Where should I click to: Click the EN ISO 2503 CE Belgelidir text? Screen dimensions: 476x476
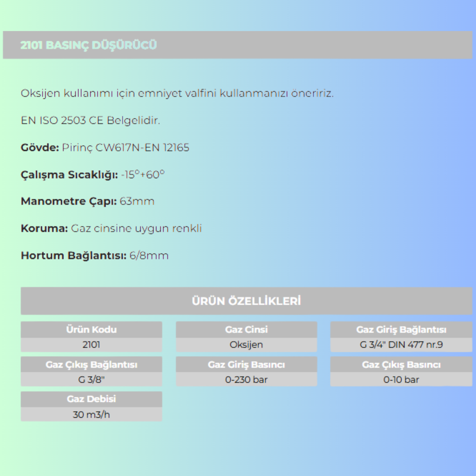[x=90, y=120]
